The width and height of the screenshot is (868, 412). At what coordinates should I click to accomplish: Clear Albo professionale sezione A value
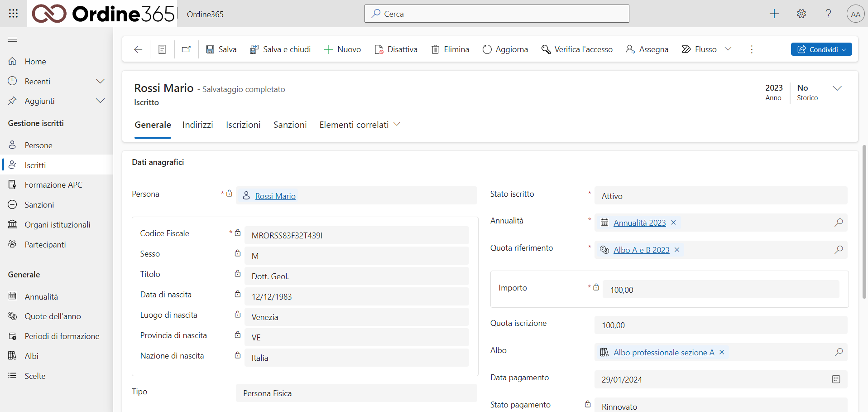click(722, 352)
